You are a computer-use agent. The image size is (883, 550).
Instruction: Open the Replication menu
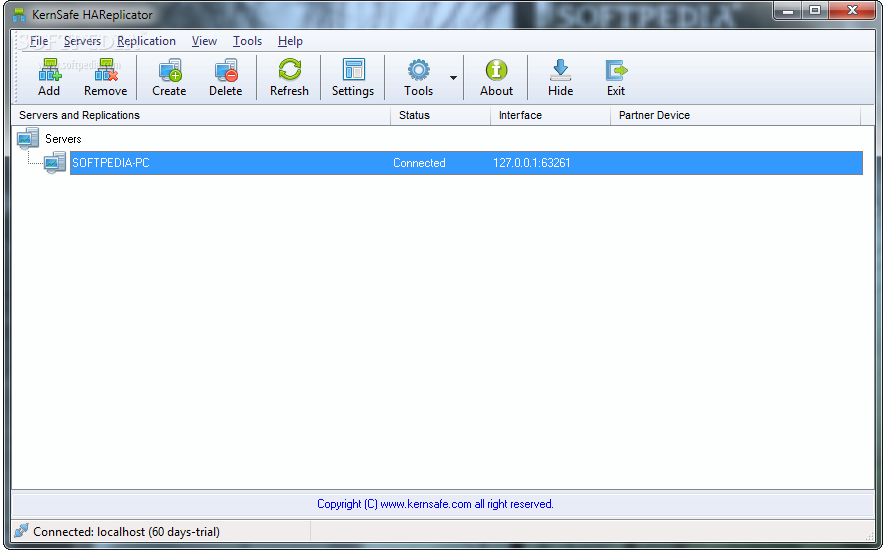coord(146,41)
